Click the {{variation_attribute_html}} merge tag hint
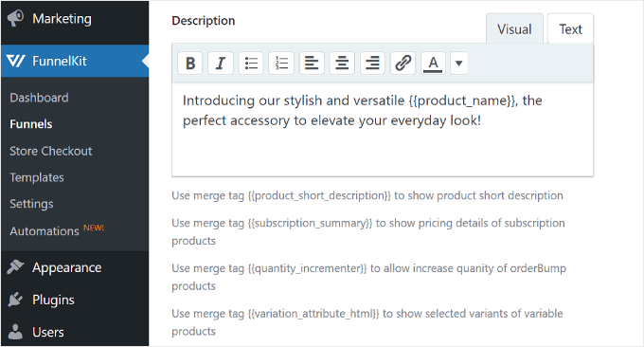The height and width of the screenshot is (347, 644). [367, 322]
